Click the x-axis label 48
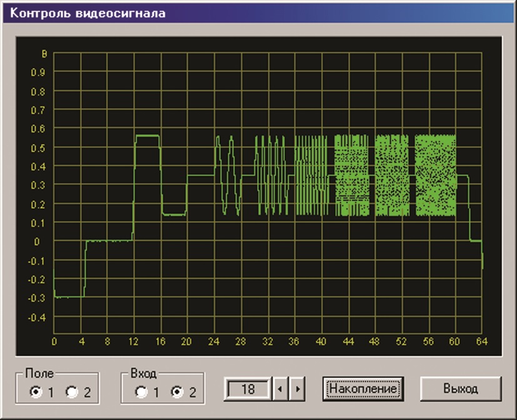This screenshot has width=517, height=420. [x=374, y=341]
